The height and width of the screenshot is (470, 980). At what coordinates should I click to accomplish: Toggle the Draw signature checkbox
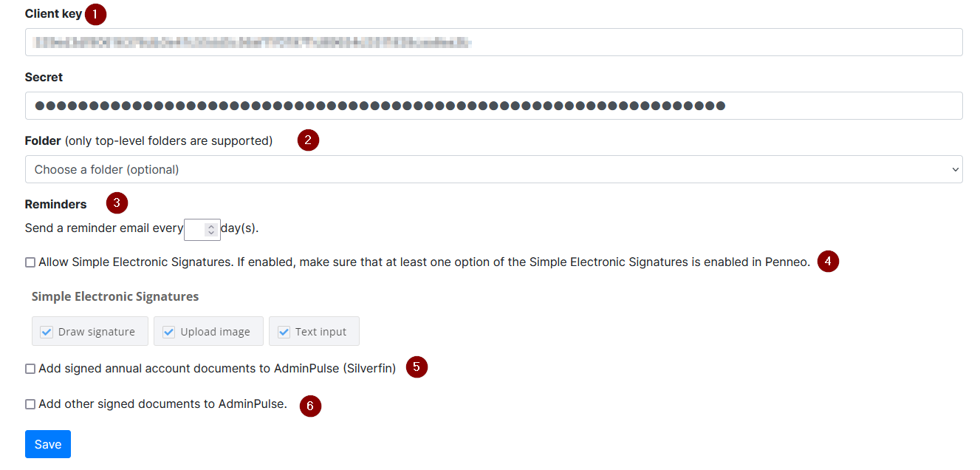coord(47,332)
